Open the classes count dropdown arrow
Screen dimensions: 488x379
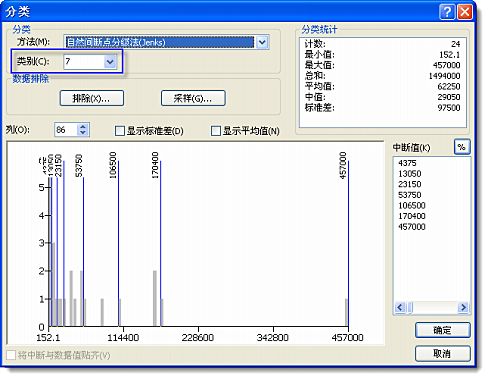click(x=110, y=62)
